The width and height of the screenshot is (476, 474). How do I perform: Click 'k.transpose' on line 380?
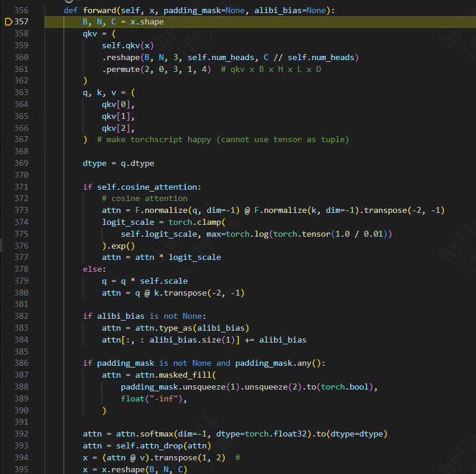point(180,293)
